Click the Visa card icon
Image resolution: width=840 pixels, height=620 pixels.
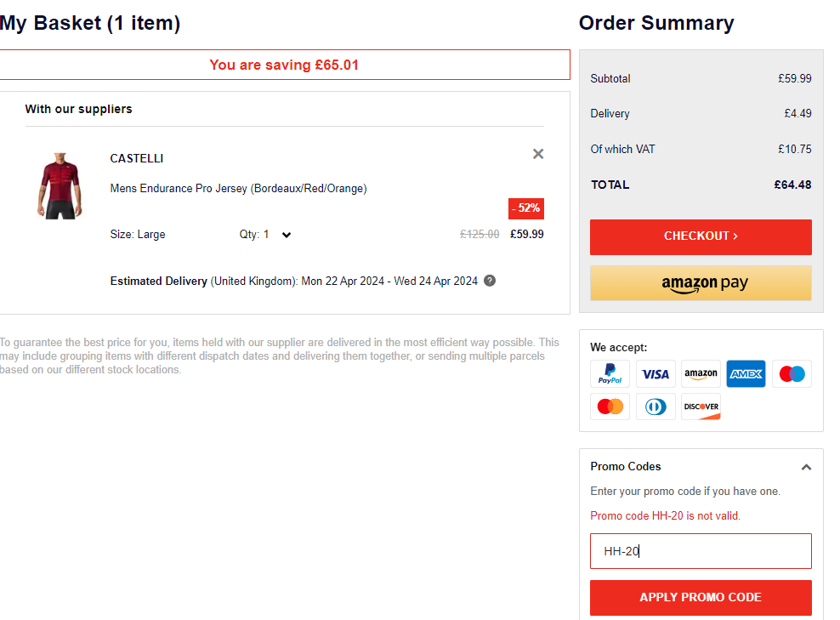(x=656, y=374)
